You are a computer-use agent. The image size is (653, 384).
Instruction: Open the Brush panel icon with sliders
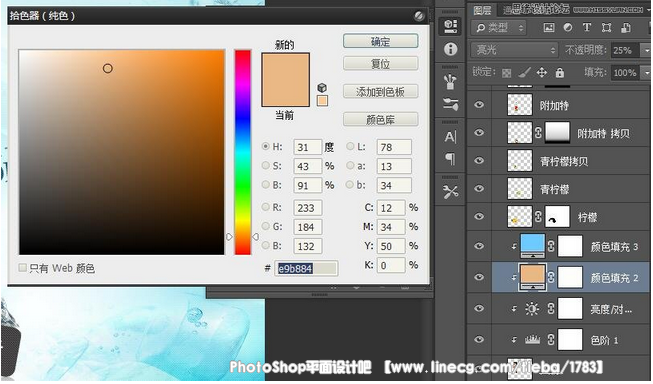pyautogui.click(x=450, y=105)
